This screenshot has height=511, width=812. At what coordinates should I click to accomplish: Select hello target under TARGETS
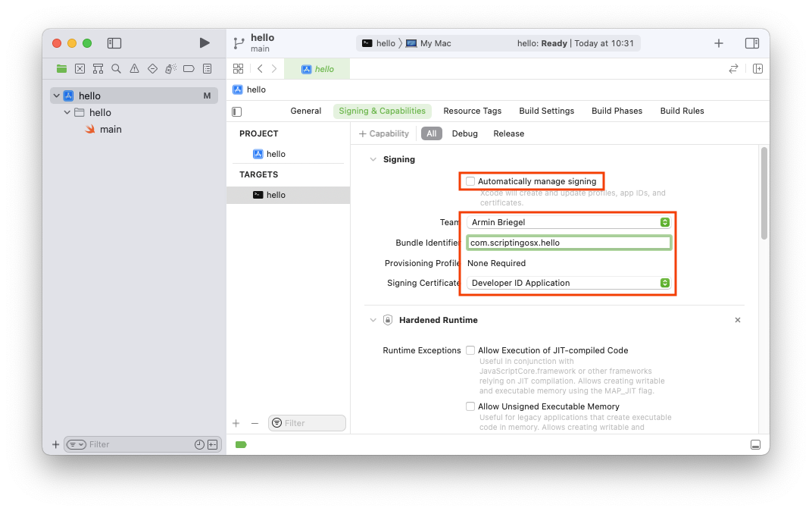(x=289, y=195)
